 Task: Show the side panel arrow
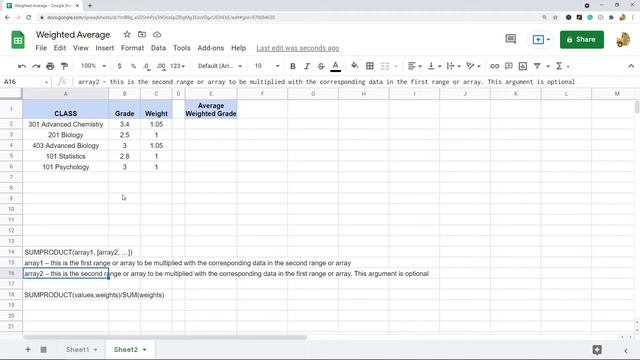(x=626, y=351)
